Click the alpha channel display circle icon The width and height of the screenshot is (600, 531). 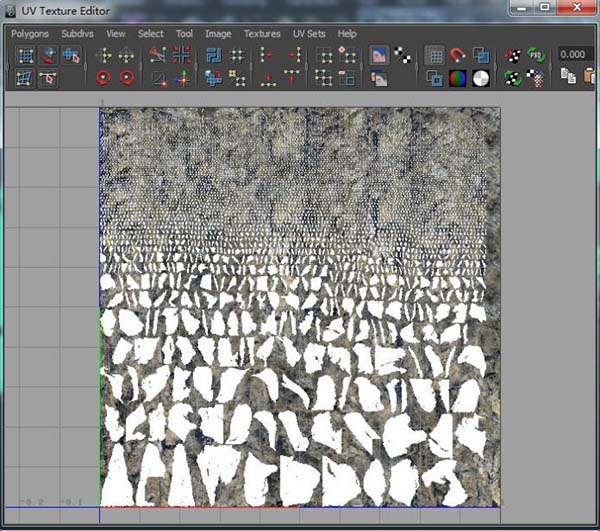[x=481, y=78]
